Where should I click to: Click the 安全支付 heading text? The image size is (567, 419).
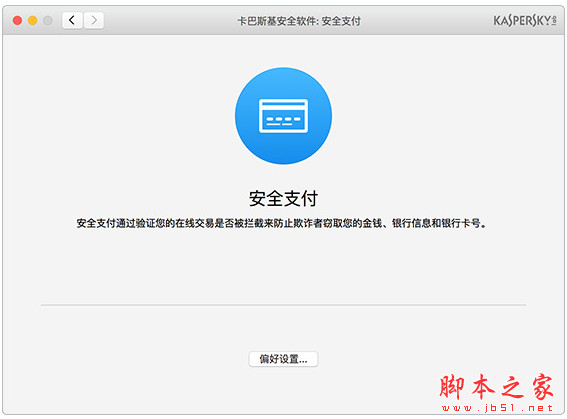[x=283, y=198]
